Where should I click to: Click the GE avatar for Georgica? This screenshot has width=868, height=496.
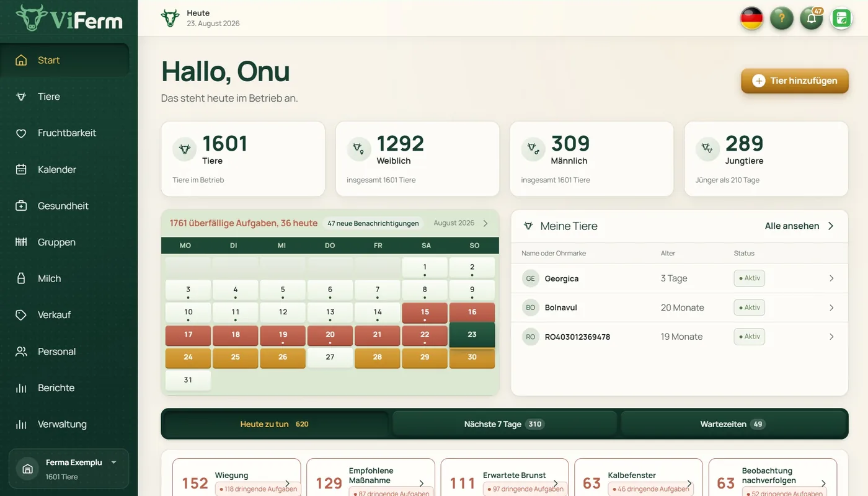click(x=531, y=278)
